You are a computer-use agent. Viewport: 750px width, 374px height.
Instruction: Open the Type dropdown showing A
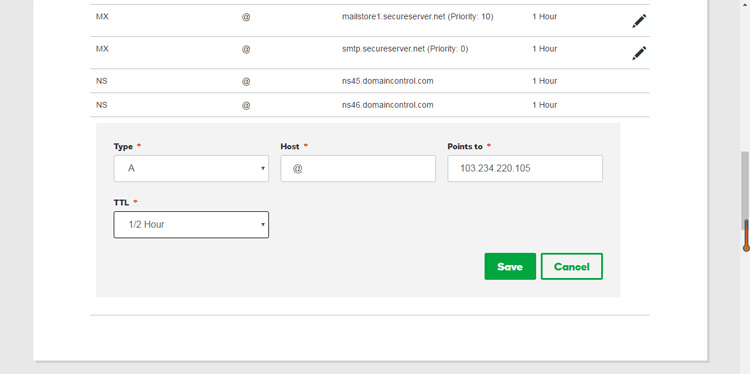pos(191,168)
